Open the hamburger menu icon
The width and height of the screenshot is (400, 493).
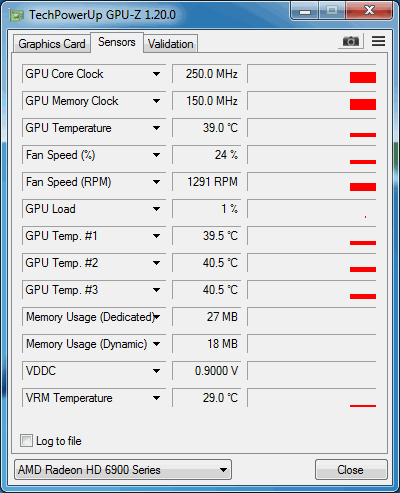[x=378, y=41]
